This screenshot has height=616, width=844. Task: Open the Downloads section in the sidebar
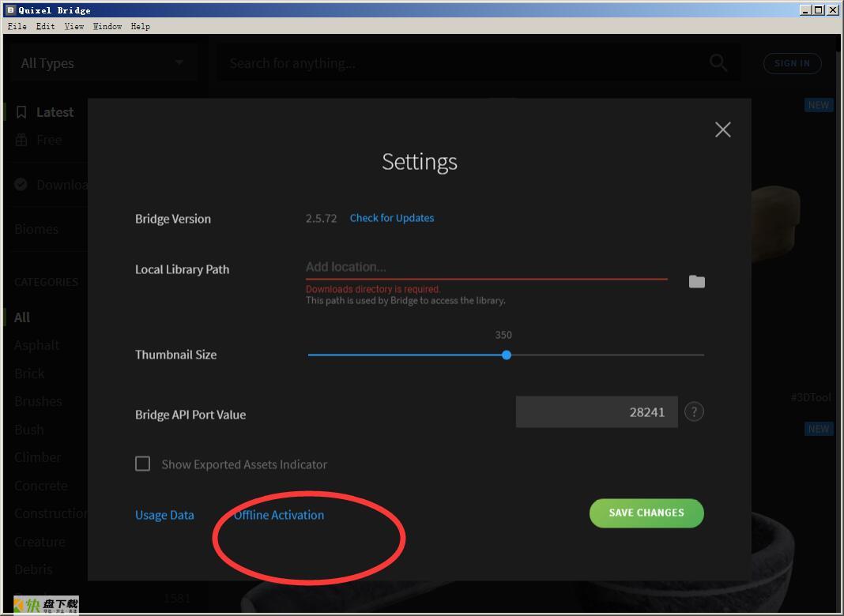click(x=51, y=185)
